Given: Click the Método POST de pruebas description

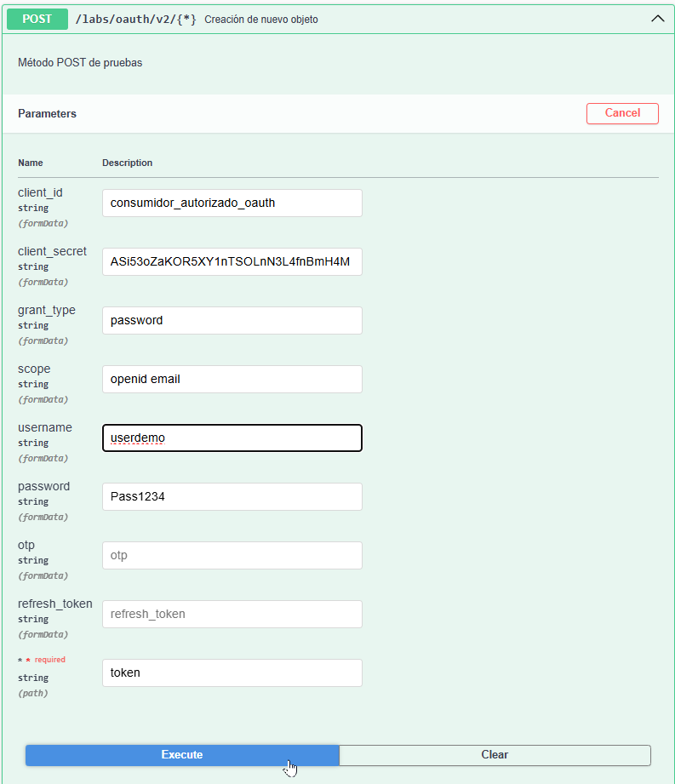Looking at the screenshot, I should click(79, 62).
